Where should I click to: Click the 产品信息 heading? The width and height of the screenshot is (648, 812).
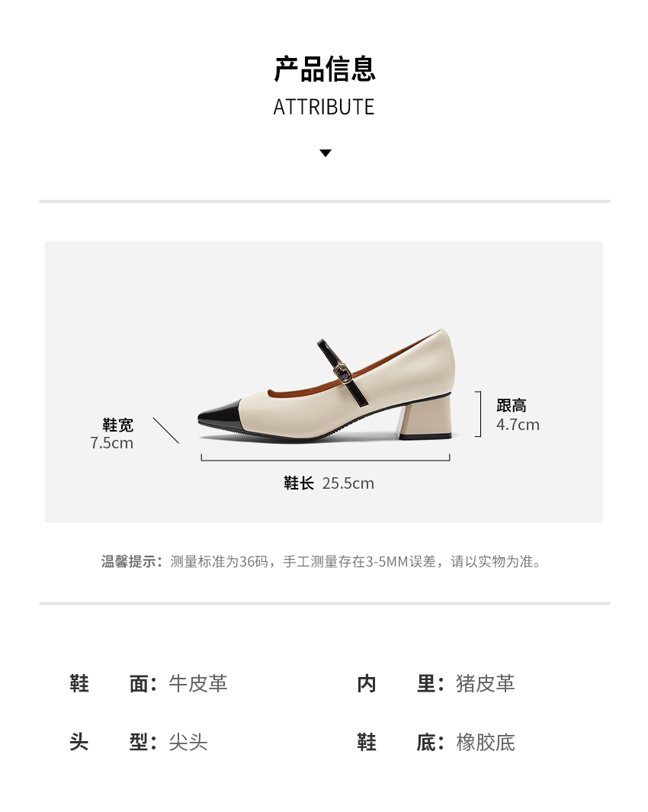(324, 69)
